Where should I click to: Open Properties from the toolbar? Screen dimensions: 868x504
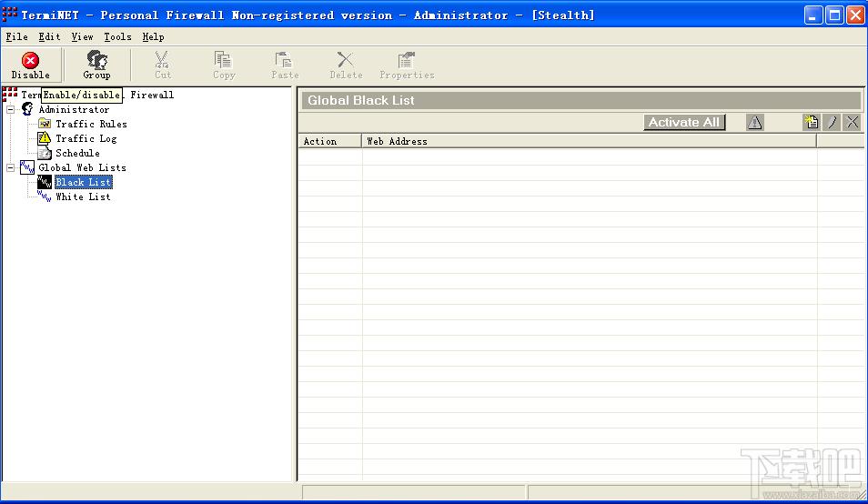[407, 66]
